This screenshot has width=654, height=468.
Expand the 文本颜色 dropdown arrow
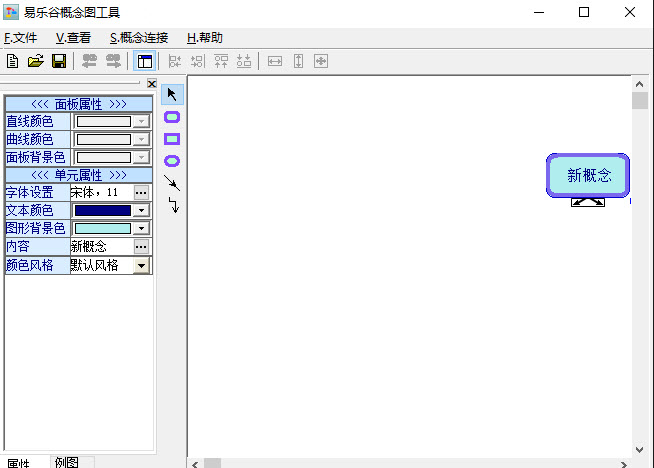click(141, 210)
